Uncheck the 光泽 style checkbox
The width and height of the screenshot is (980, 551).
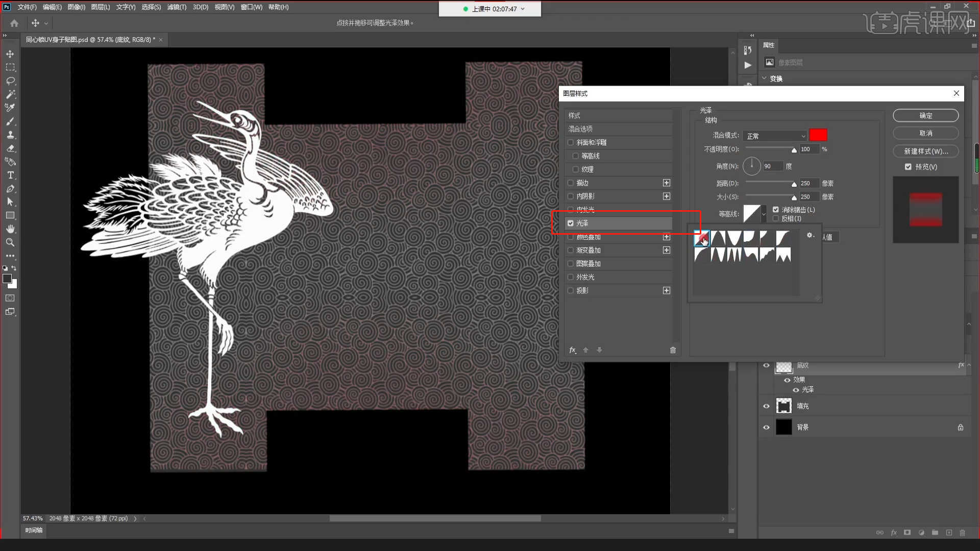pos(571,223)
